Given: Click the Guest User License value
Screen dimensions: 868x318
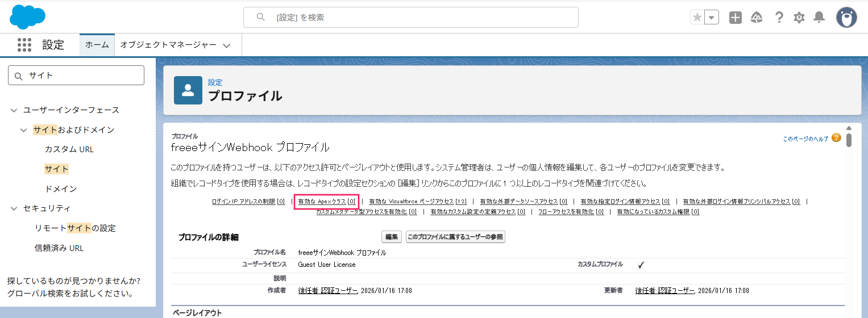Looking at the screenshot, I should click(x=326, y=264).
